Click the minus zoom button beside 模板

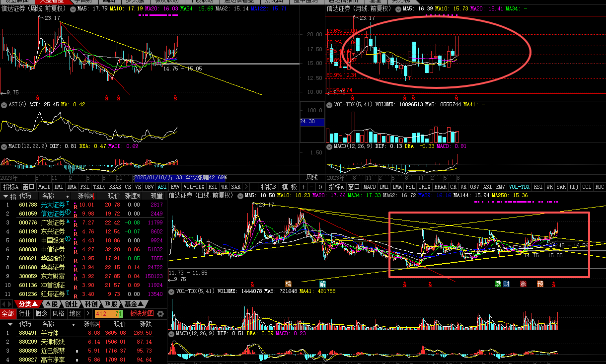pos(311,187)
